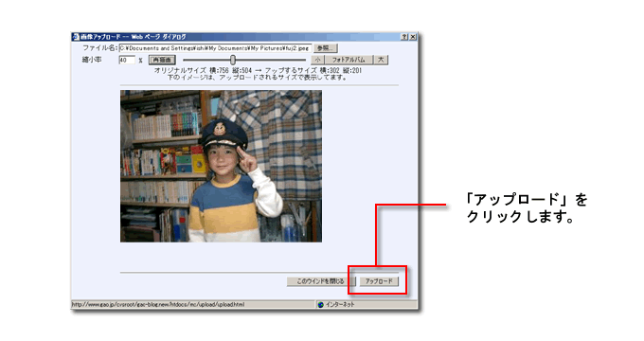The image size is (644, 341).
Task: Select the フォトアルバム size button
Action: click(x=349, y=60)
